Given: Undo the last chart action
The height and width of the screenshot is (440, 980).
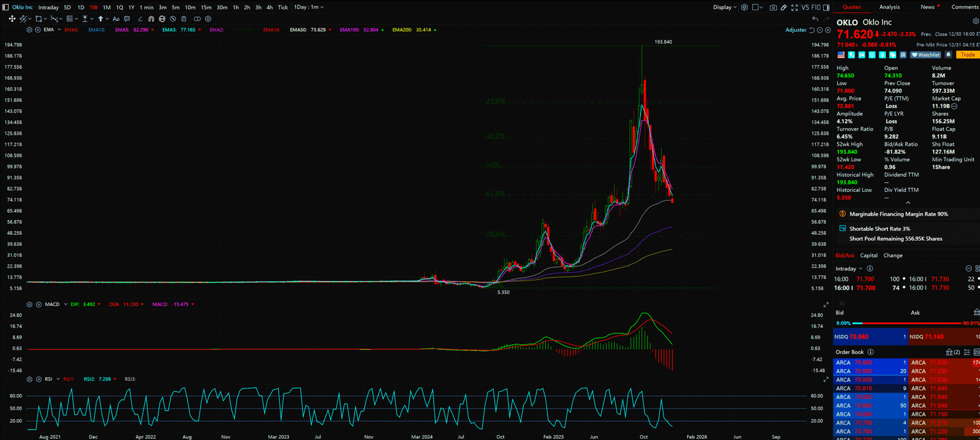Looking at the screenshot, I should click(x=815, y=19).
